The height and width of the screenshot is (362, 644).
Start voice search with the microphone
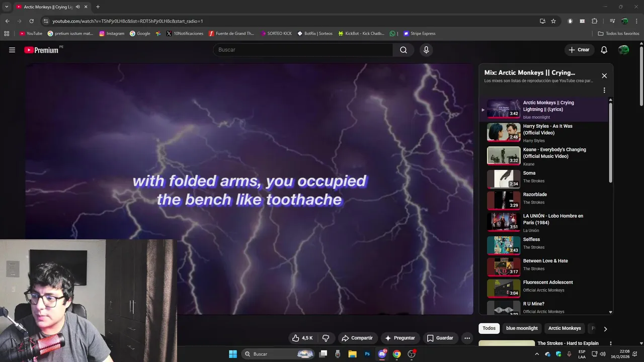(x=426, y=50)
